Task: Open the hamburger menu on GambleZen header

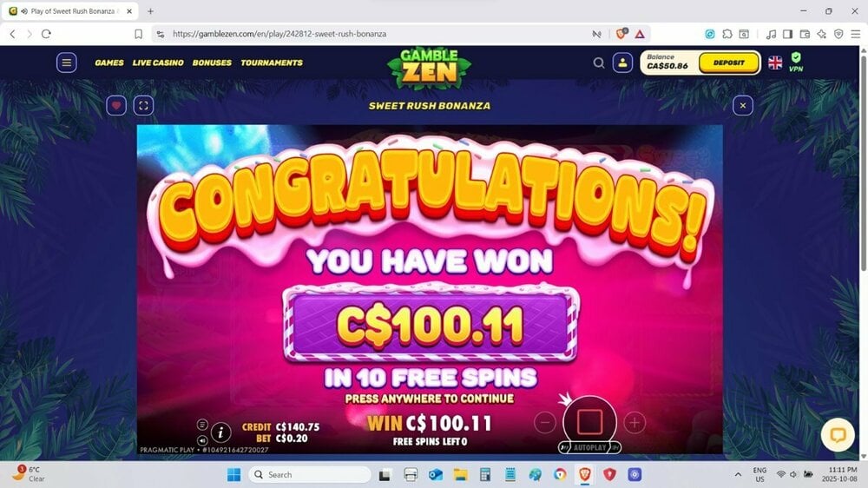Action: 67,63
